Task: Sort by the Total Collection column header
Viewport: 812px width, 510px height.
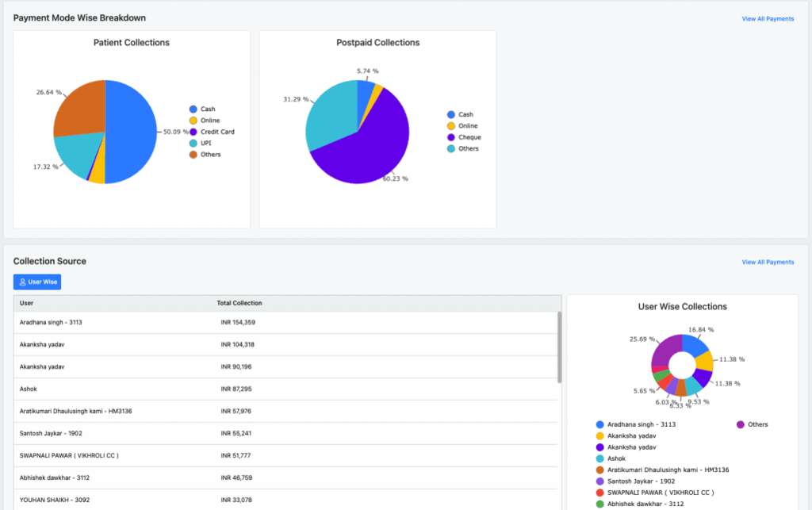Action: click(239, 303)
